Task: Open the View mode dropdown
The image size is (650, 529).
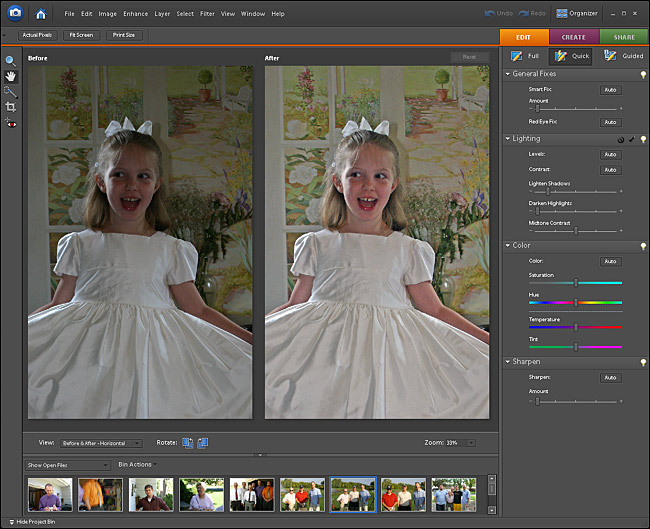Action: (100, 443)
